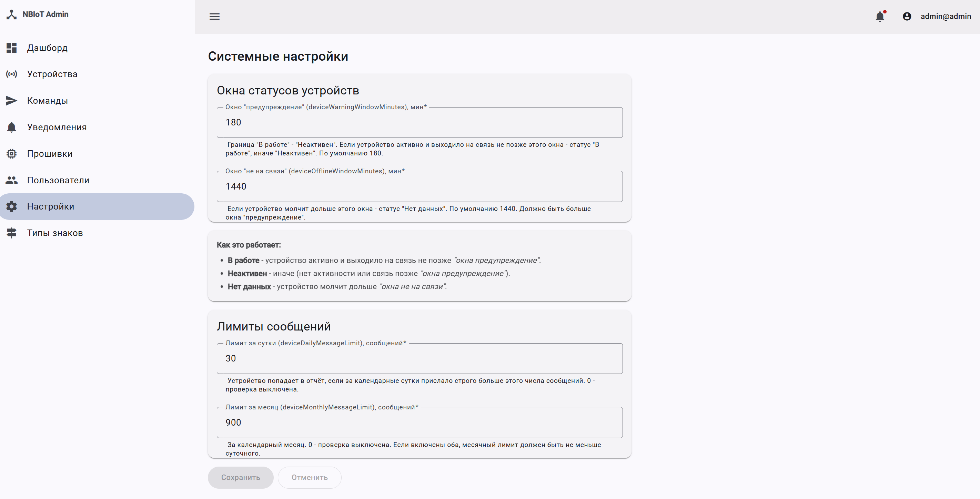Toggle the hamburger sidebar menu

[214, 16]
